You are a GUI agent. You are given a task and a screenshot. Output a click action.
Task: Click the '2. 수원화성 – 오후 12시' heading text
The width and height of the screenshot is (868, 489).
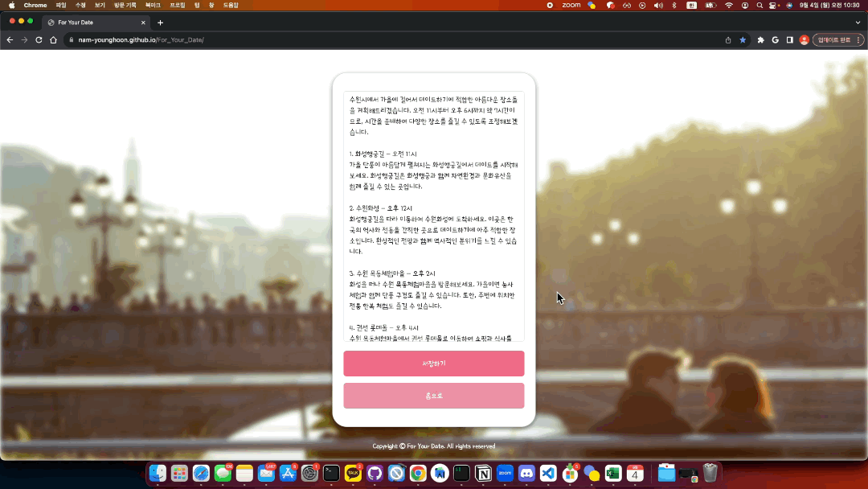(381, 208)
